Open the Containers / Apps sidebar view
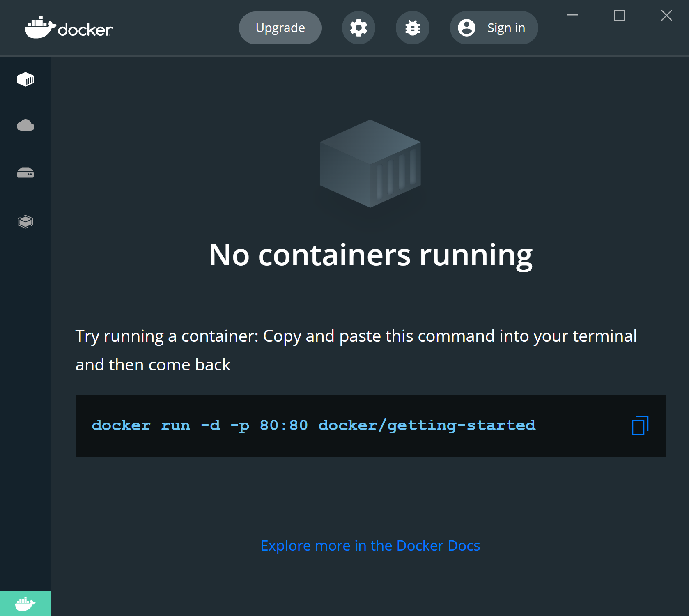The image size is (689, 616). (x=25, y=79)
